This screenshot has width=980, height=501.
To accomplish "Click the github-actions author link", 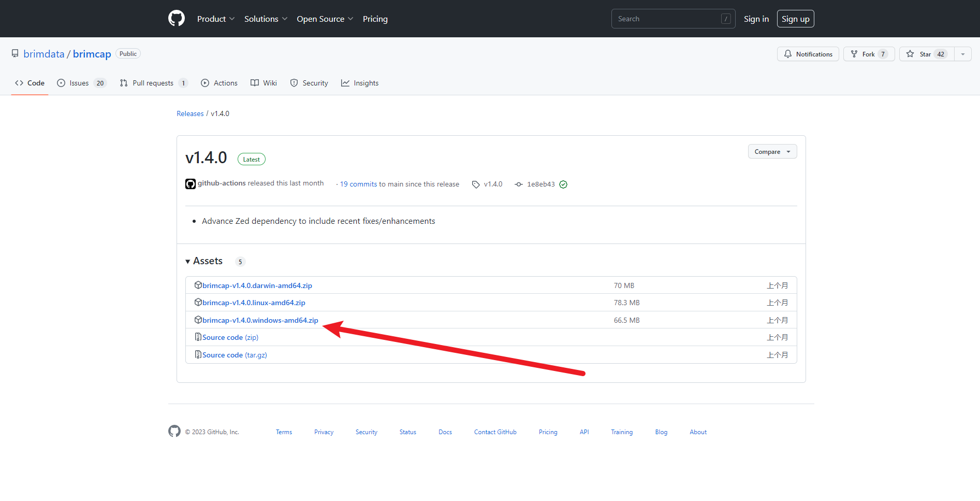I will (x=222, y=183).
